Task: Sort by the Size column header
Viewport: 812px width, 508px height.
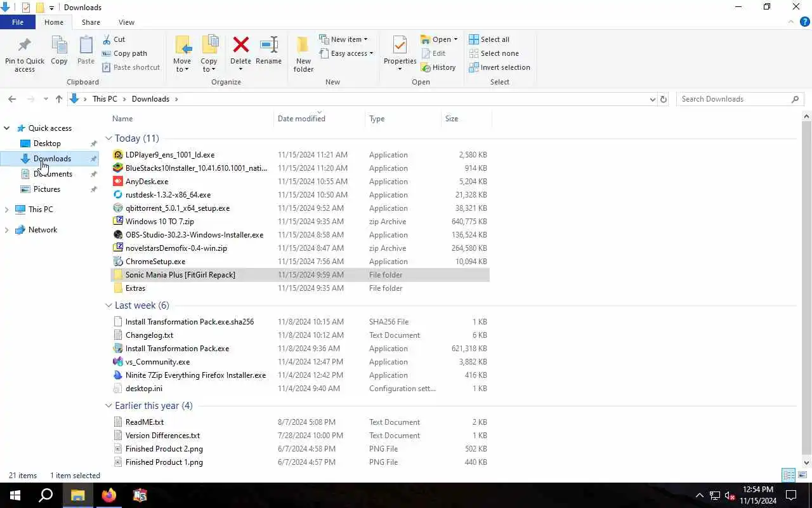Action: (x=466, y=119)
